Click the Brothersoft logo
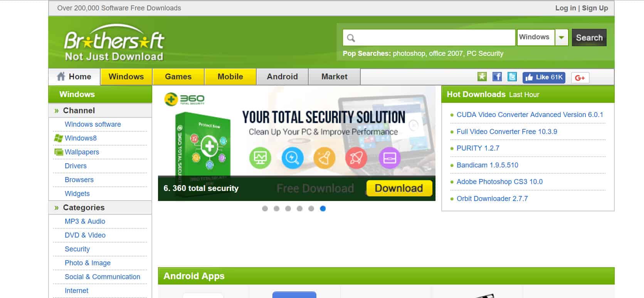This screenshot has width=644, height=298. pos(114,42)
